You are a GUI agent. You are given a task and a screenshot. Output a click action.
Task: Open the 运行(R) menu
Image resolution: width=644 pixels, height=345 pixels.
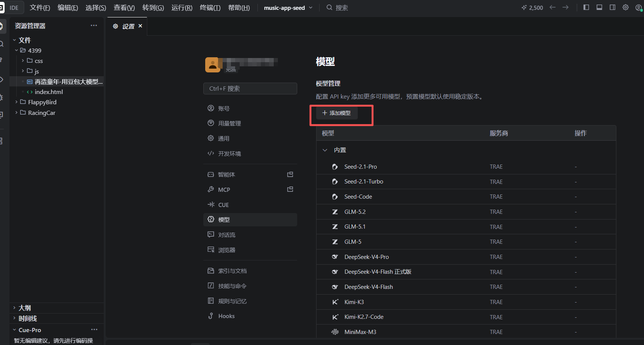point(182,8)
